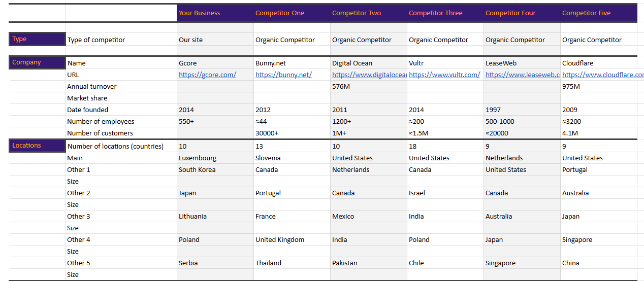Open the bunny.net URL link
The image size is (644, 281).
pyautogui.click(x=283, y=75)
